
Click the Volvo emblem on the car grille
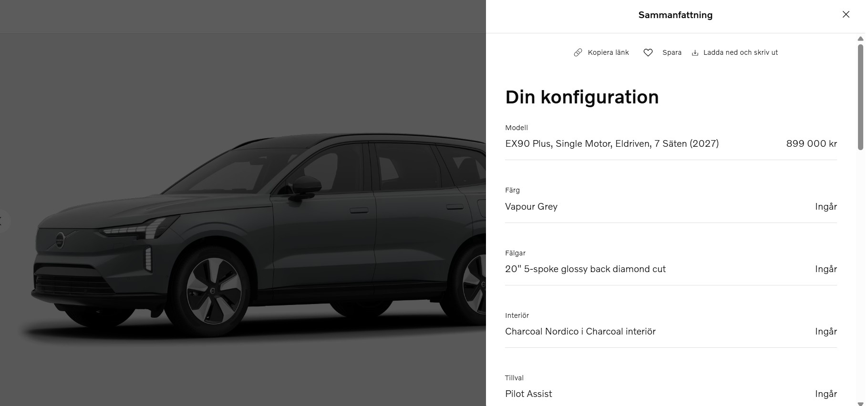coord(60,239)
